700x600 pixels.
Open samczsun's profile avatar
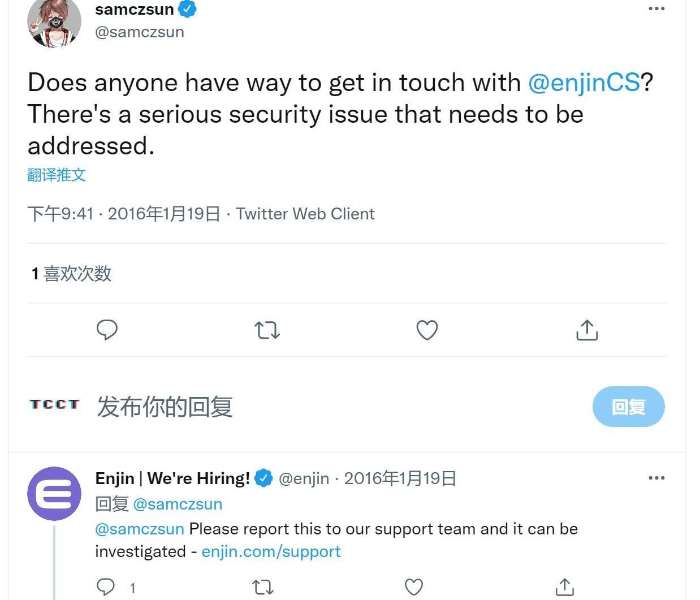pyautogui.click(x=54, y=23)
